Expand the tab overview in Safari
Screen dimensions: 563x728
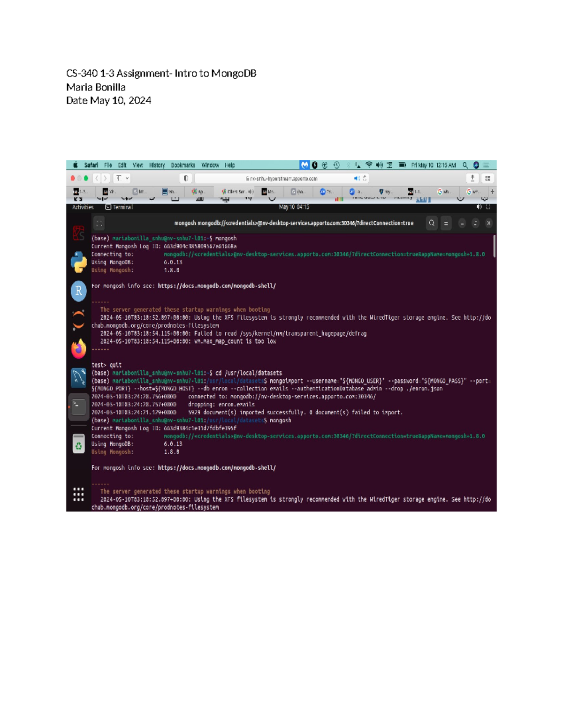[487, 178]
